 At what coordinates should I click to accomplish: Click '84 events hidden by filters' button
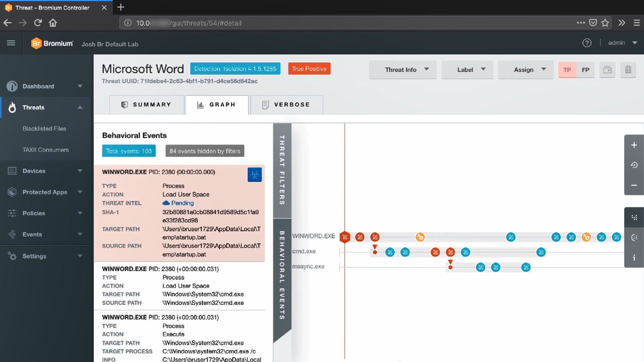click(205, 151)
